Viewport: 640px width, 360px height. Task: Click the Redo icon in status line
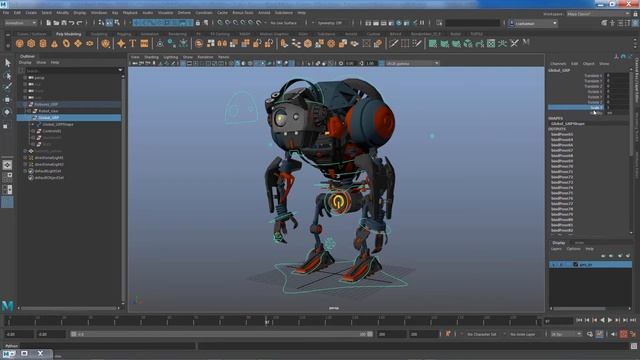(80, 23)
